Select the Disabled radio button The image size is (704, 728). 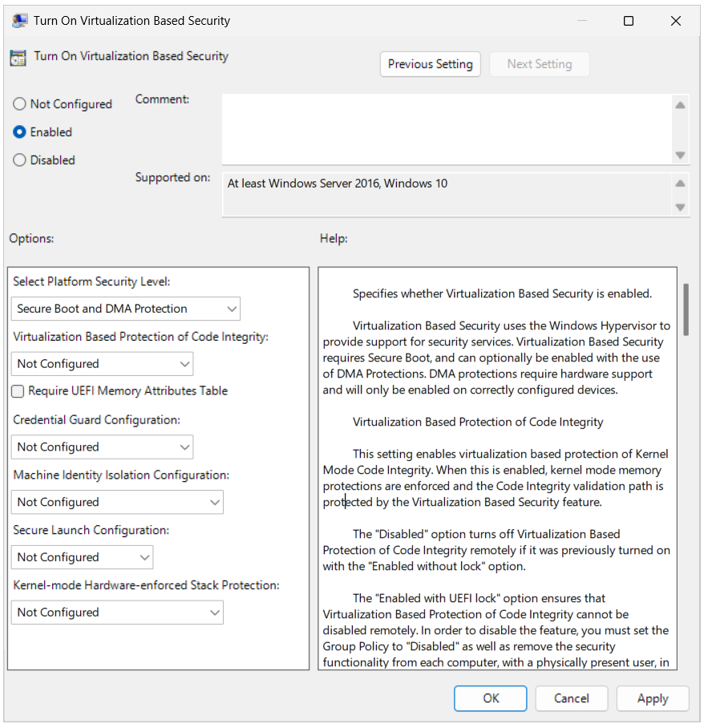point(18,160)
